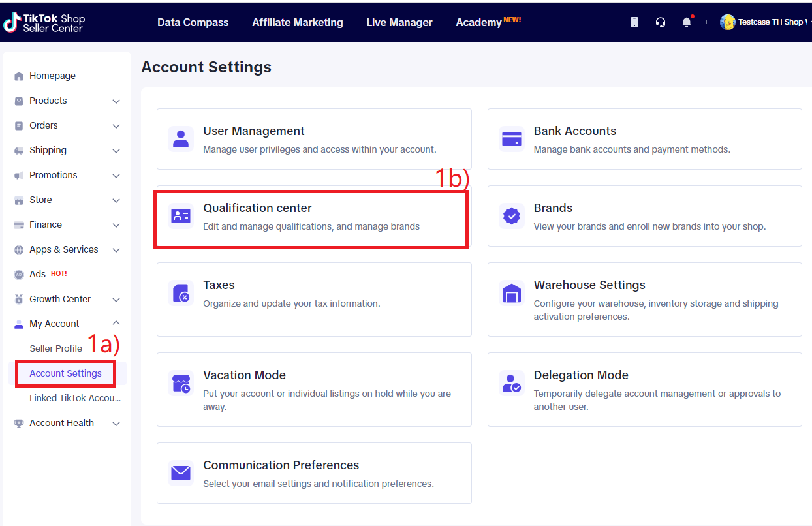This screenshot has width=812, height=526.
Task: Open the Communication Preferences card title
Action: click(x=281, y=465)
